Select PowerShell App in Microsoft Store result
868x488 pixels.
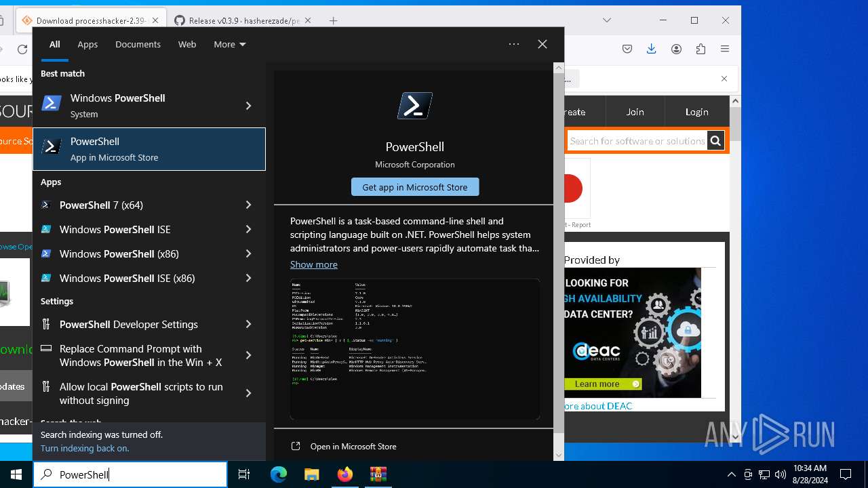coord(149,149)
